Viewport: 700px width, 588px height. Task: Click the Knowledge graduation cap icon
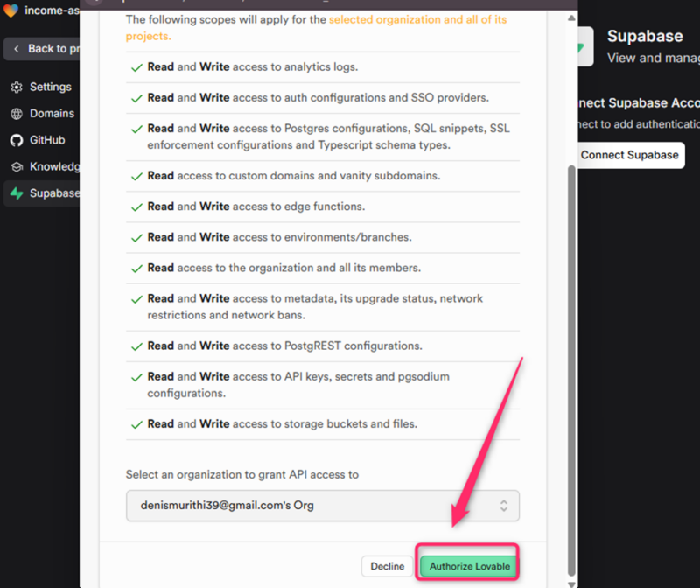pyautogui.click(x=16, y=166)
